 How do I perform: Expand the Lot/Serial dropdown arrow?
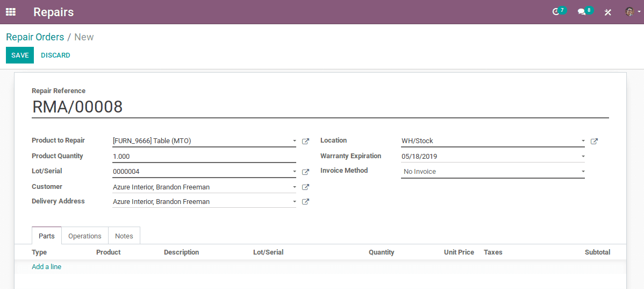tap(294, 172)
